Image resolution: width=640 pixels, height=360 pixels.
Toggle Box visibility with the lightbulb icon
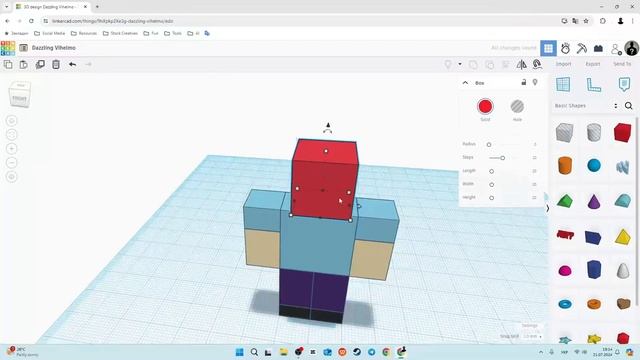point(535,82)
